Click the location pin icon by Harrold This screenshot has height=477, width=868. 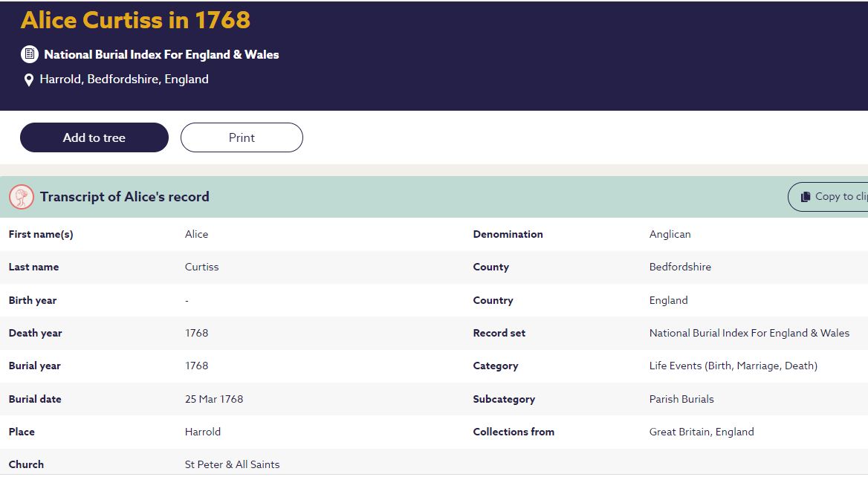click(x=29, y=80)
